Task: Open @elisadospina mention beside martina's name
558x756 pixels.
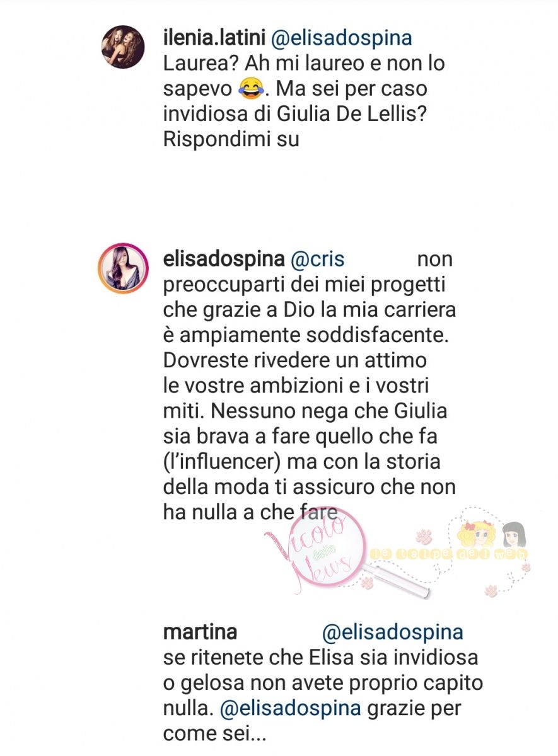Action: coord(393,632)
